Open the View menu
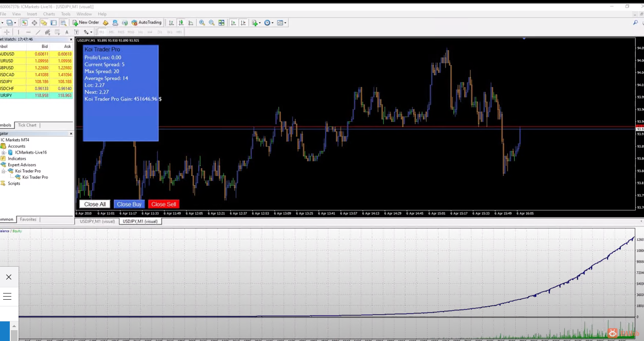 point(16,14)
